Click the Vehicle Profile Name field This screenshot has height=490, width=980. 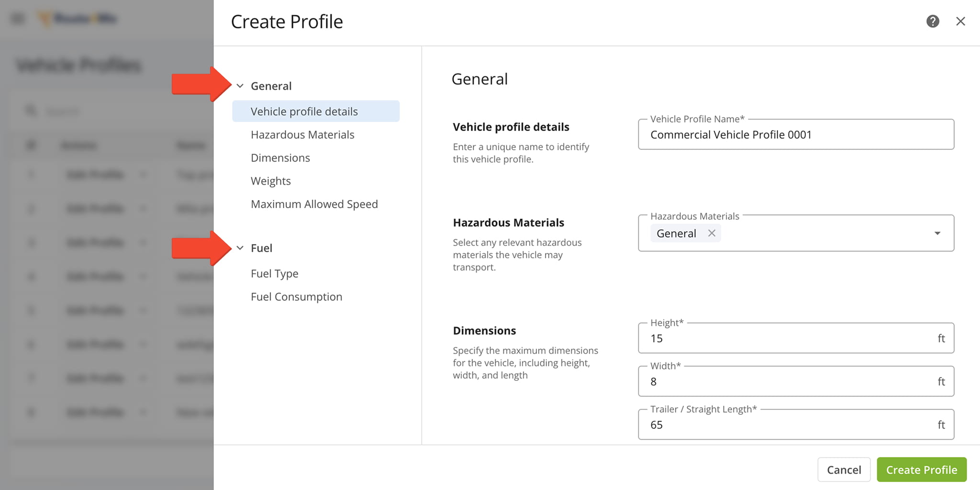795,135
